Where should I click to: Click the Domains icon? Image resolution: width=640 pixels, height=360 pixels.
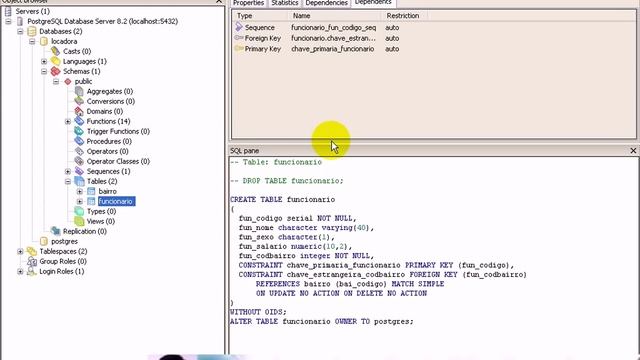click(79, 111)
